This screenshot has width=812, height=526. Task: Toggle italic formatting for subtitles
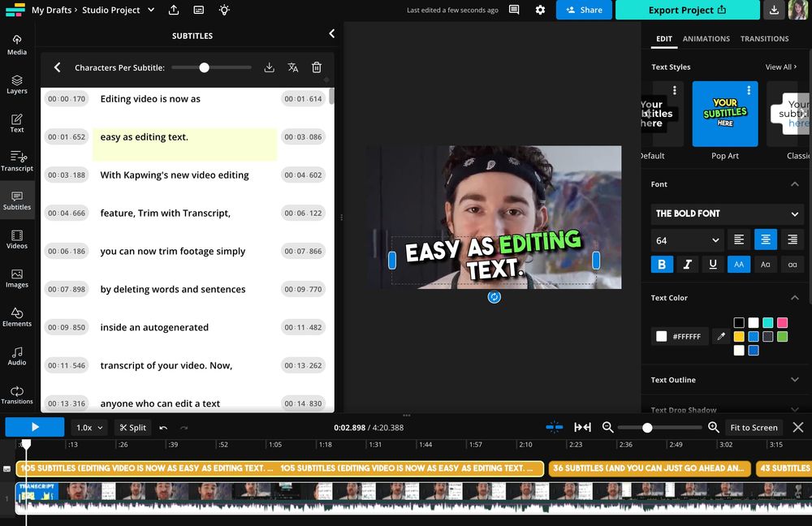tap(688, 264)
